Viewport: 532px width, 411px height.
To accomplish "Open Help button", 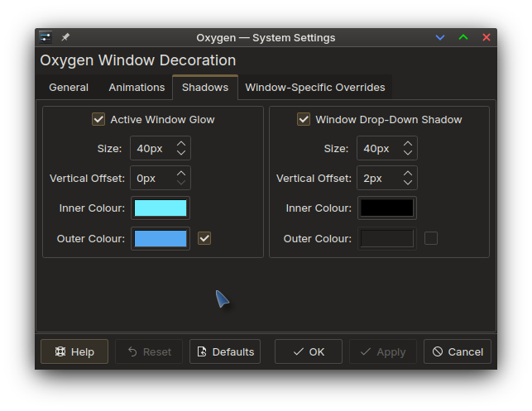I will (x=74, y=351).
